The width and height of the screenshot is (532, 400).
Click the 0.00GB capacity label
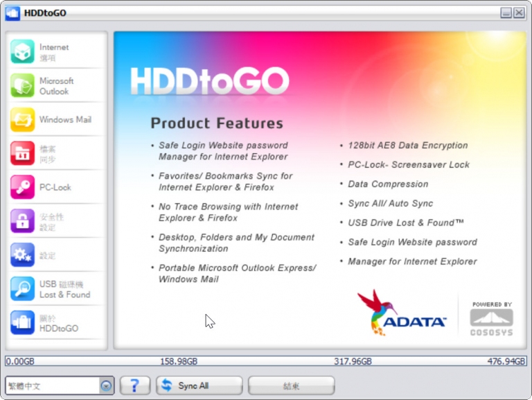(x=20, y=361)
